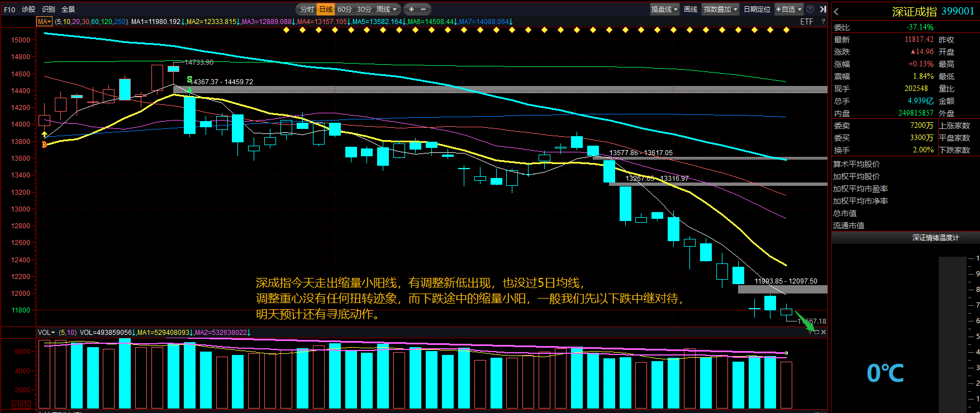
Task: Open the 周线 period dropdown
Action: tap(386, 9)
